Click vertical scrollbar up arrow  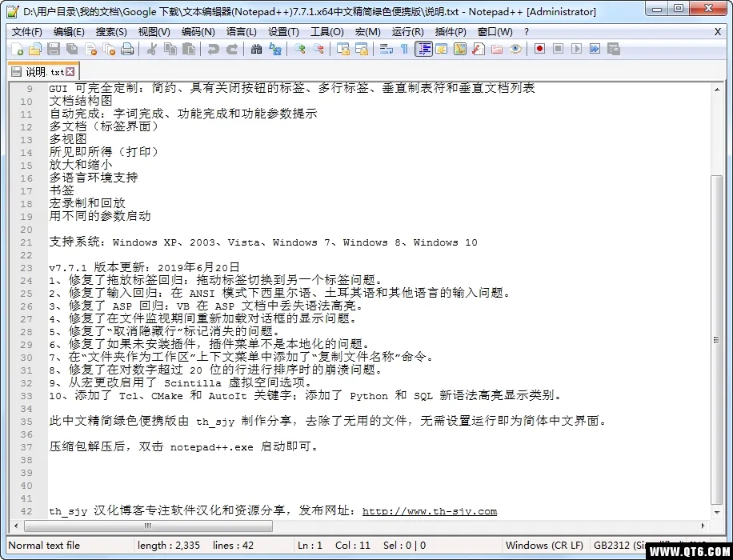717,90
